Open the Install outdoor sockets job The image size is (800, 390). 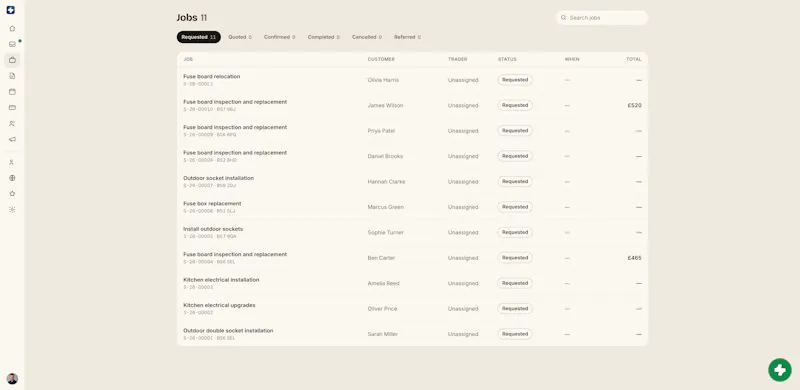412,233
